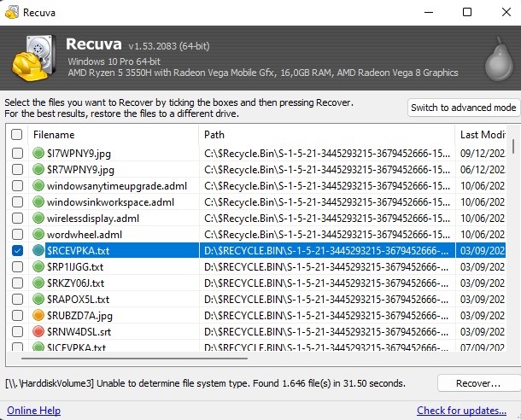Tick the checkbox for $R7WPNY9.jpg
Screen dimensions: 521x420
click(x=17, y=169)
